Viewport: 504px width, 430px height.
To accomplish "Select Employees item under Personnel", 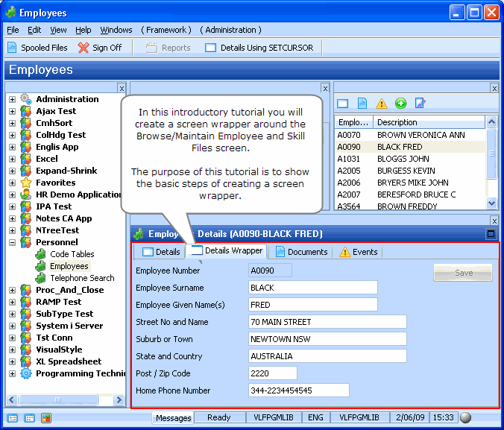I will (69, 266).
